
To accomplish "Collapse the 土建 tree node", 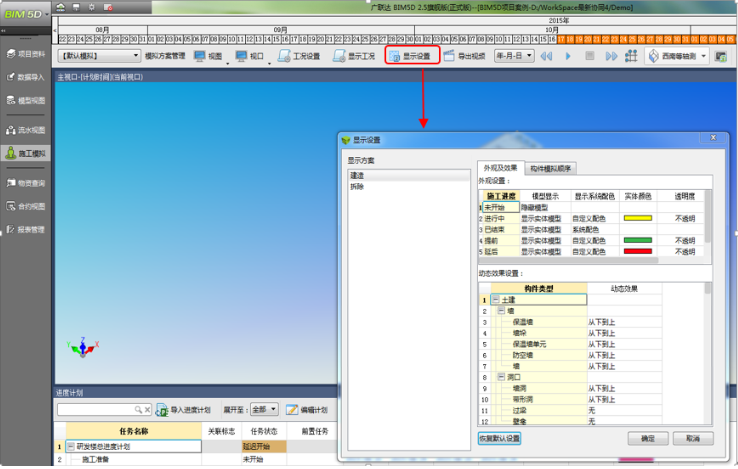I will [496, 299].
